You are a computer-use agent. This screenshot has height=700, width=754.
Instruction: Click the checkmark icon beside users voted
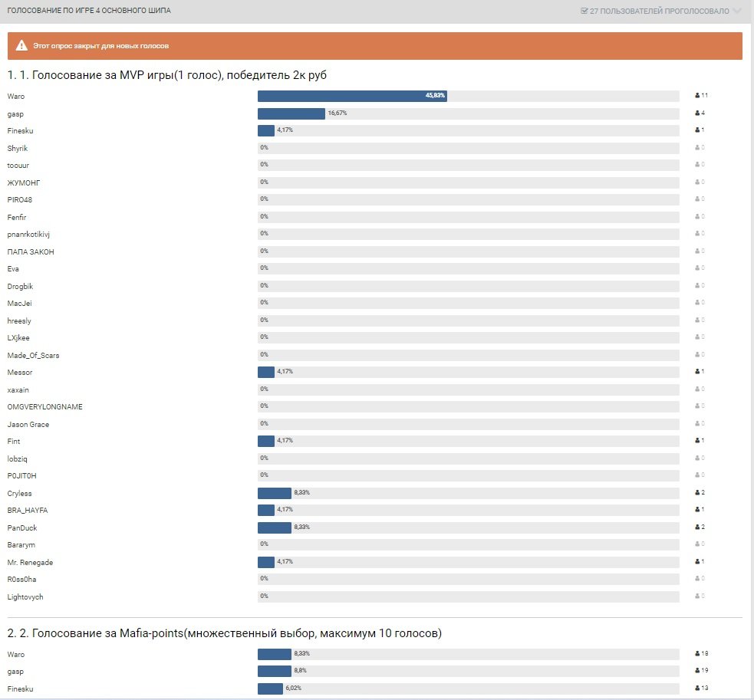coord(584,12)
